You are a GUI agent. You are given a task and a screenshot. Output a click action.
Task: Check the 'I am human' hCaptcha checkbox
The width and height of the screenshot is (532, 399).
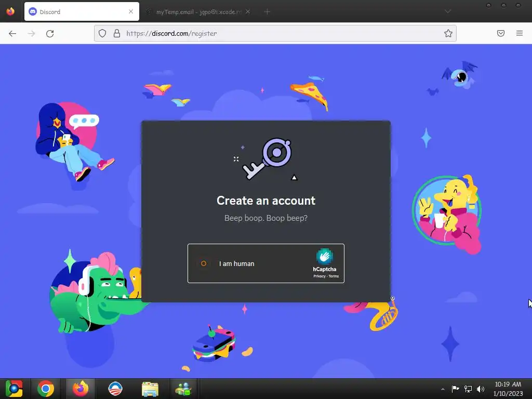click(x=204, y=263)
